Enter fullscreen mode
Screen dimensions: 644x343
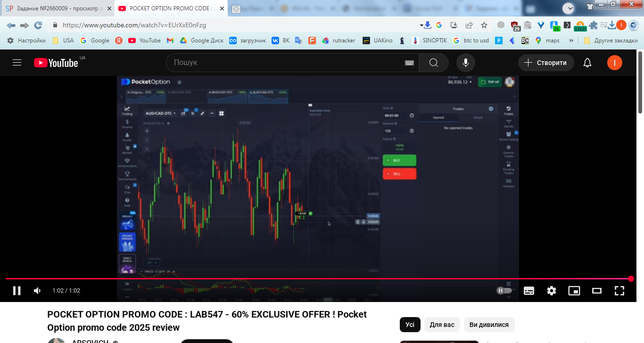coord(619,291)
